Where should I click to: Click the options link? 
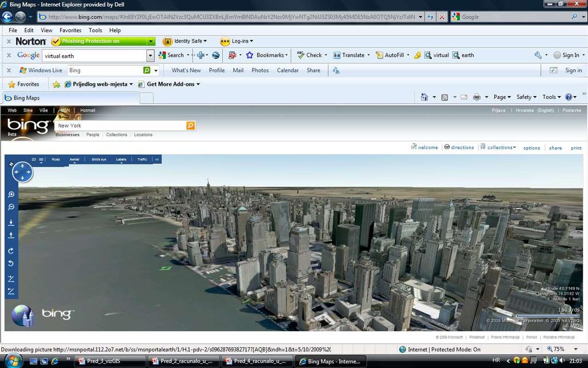[532, 148]
